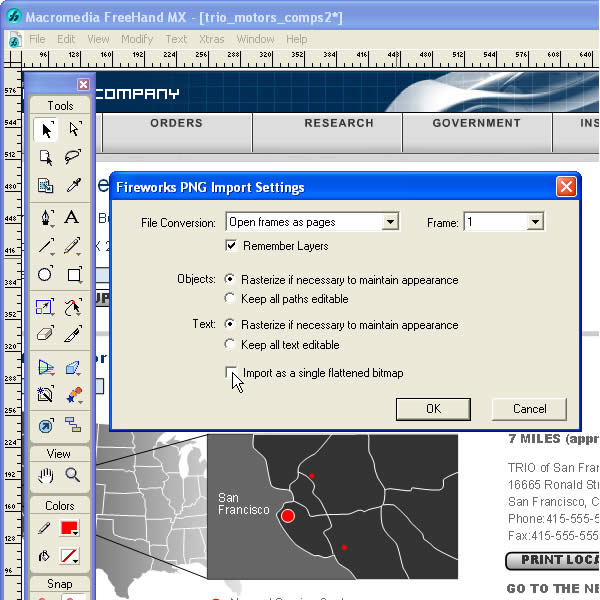
Task: Select the Knife tool
Action: click(73, 334)
